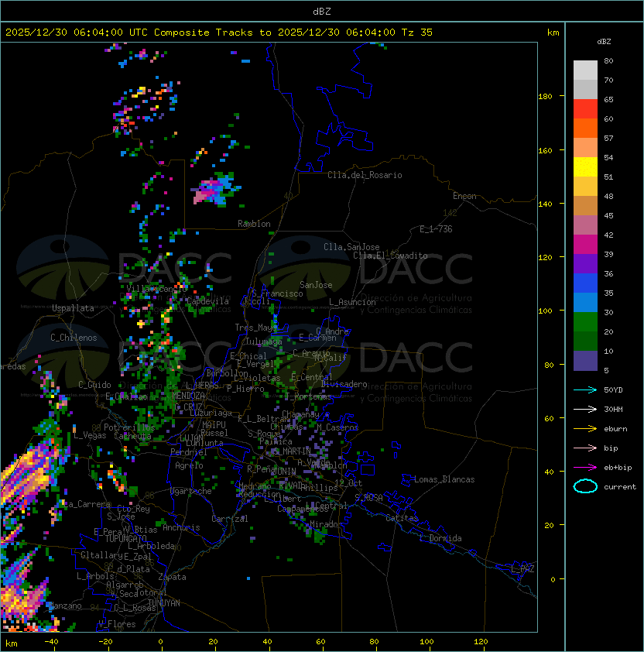Click the pink bip arrow in legend
The image size is (644, 652).
click(585, 448)
